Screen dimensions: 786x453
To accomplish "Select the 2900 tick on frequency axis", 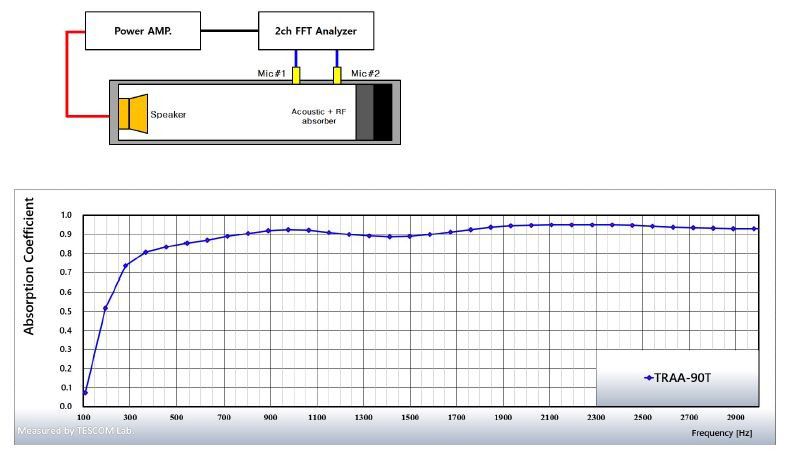I will [x=737, y=416].
